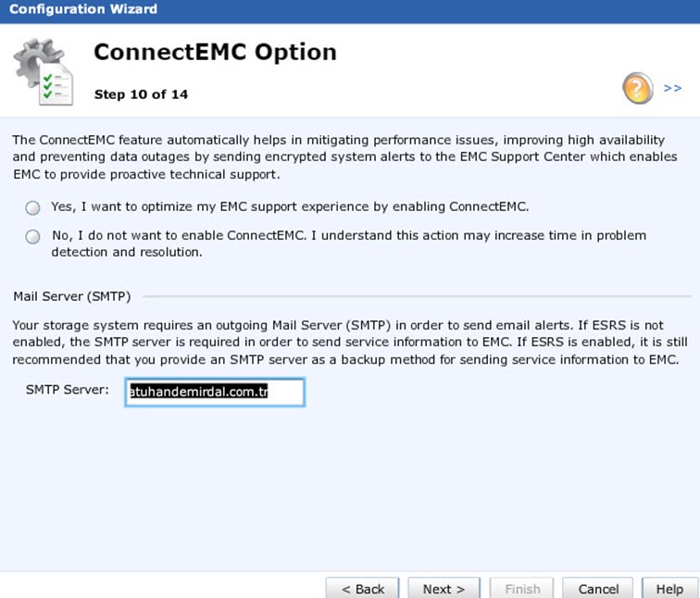Click the highlighted atuhandemirdal.com.tr text
The height and width of the screenshot is (598, 700).
[x=198, y=392]
